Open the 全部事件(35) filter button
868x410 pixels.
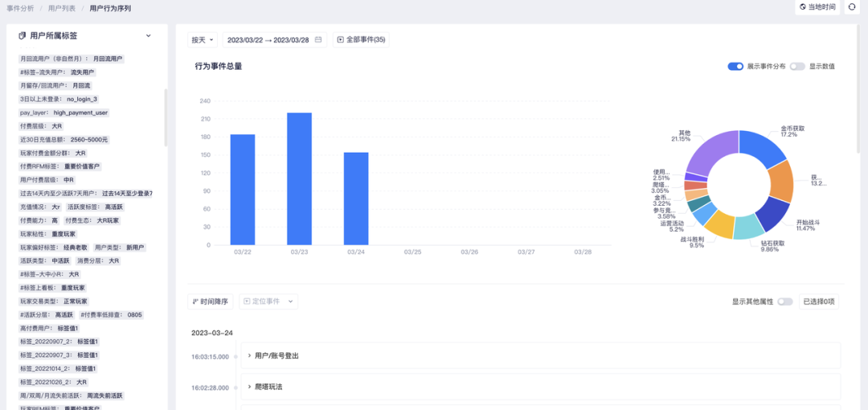click(x=361, y=40)
